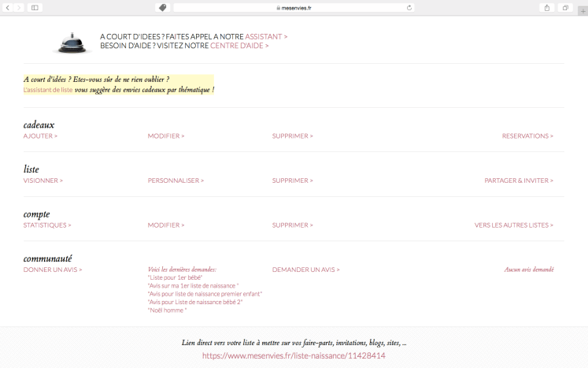588x368 pixels.
Task: Open STATISTIQUES under compte
Action: [47, 225]
